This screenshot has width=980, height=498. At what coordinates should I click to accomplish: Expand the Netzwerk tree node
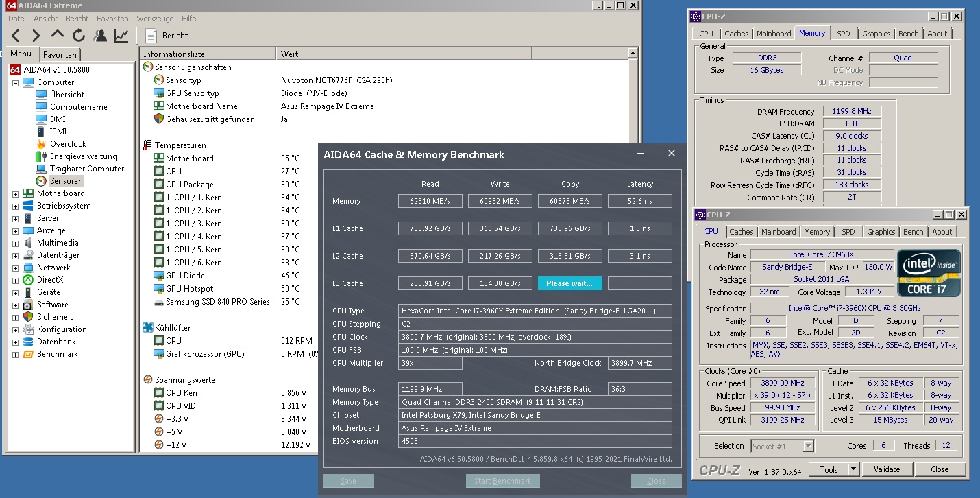tap(15, 268)
